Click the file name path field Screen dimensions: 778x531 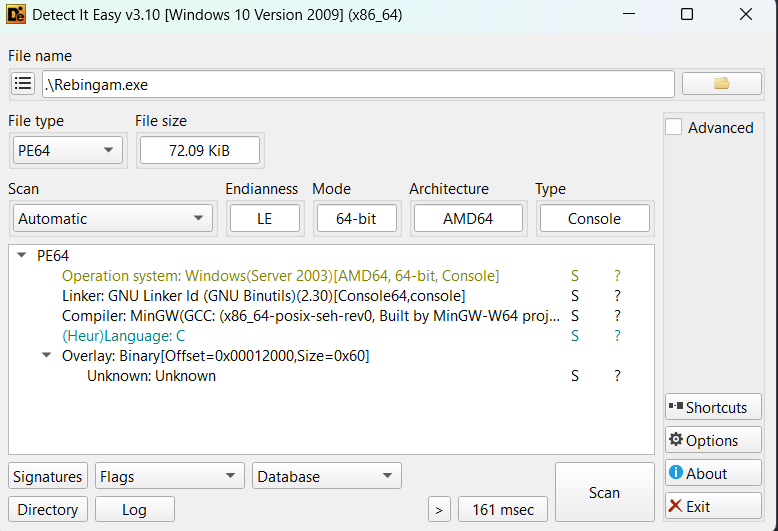357,85
